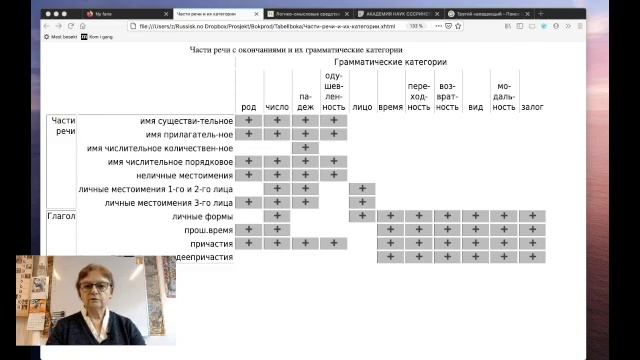640x360 pixels.
Task: Close the АКАДЕМИЯ НАУК tab
Action: click(x=437, y=14)
